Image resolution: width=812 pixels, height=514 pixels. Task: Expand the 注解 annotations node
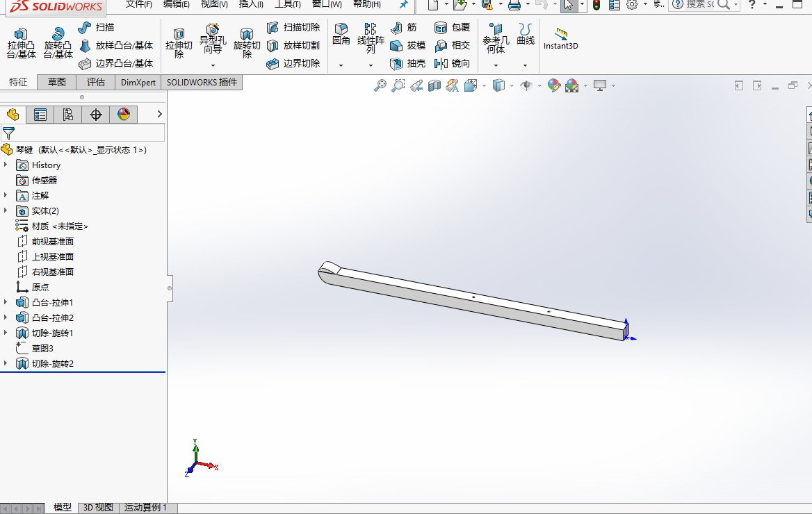coord(6,195)
